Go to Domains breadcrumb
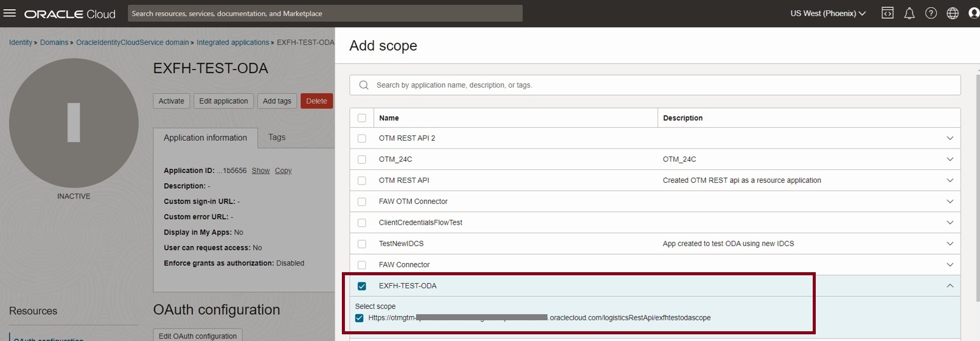 click(x=54, y=43)
